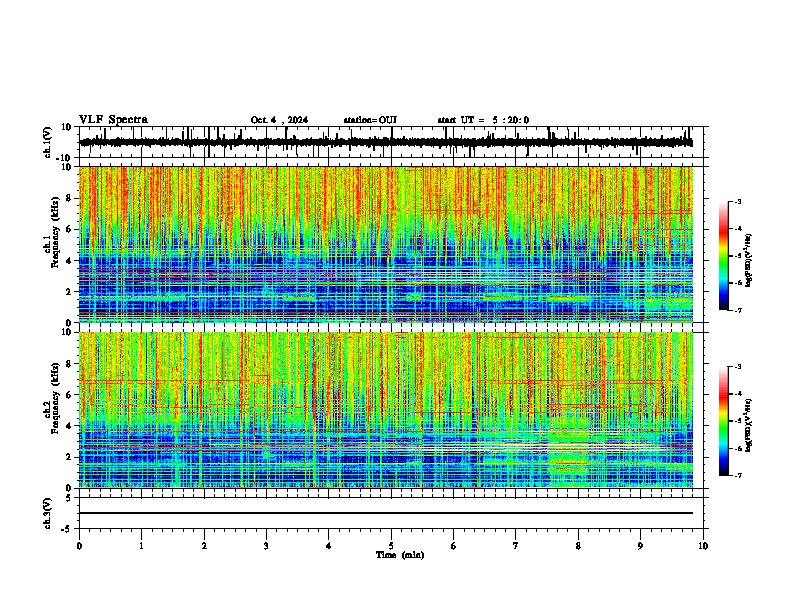
Task: Click the "-3" label on ch.1 color scale
Action: click(x=737, y=201)
